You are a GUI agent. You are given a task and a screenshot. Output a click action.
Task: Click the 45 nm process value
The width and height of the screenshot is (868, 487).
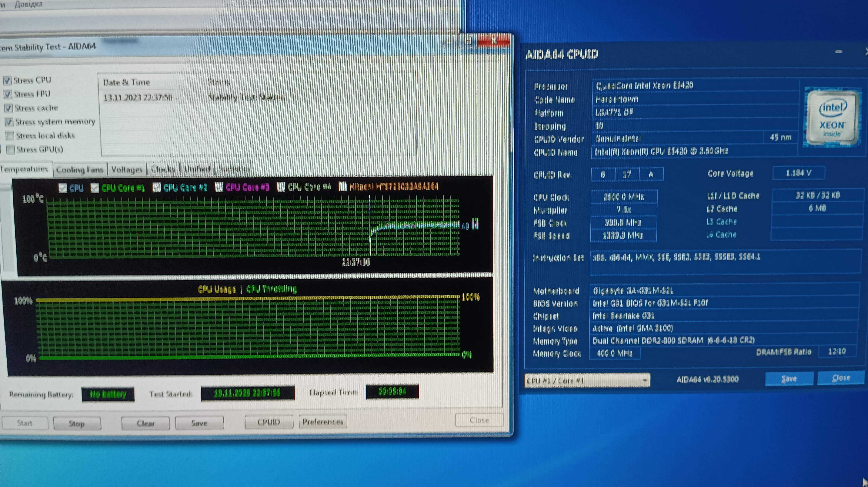tap(781, 137)
